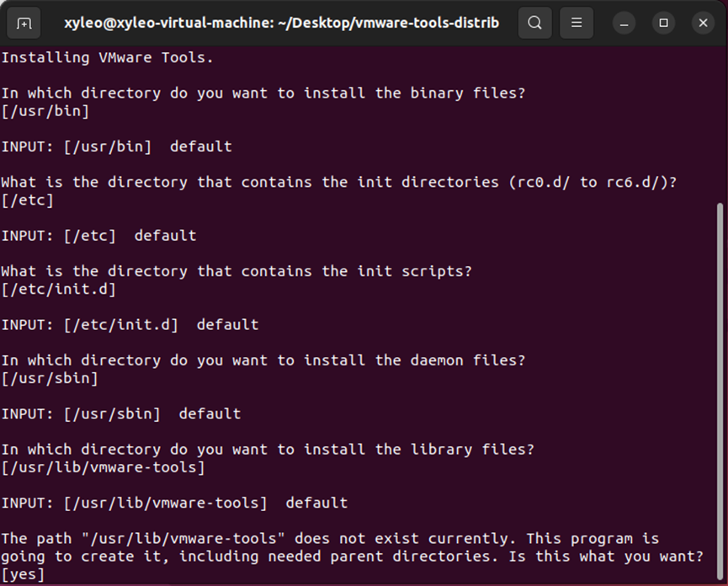728x586 pixels.
Task: Click the "INPUT: [/usr/lib/vmware-tools] default" line
Action: pyautogui.click(x=174, y=503)
